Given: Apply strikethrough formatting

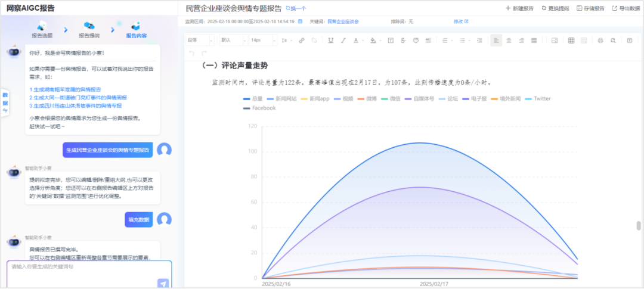Looking at the screenshot, I should [403, 41].
